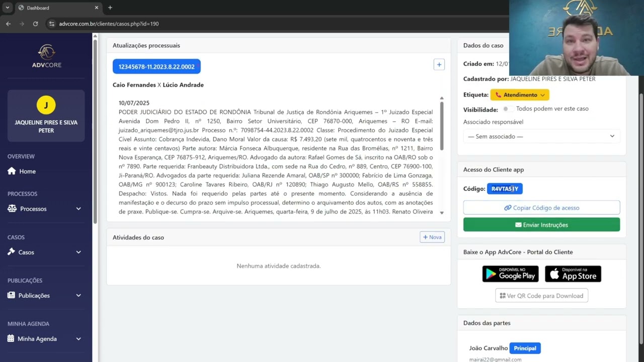
Task: Click the browser forward arrow
Action: tap(22, 24)
